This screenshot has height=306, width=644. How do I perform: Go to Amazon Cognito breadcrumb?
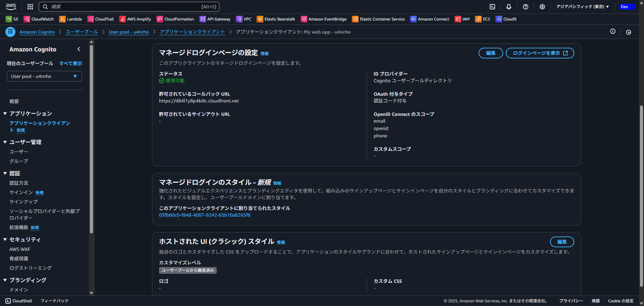[37, 32]
